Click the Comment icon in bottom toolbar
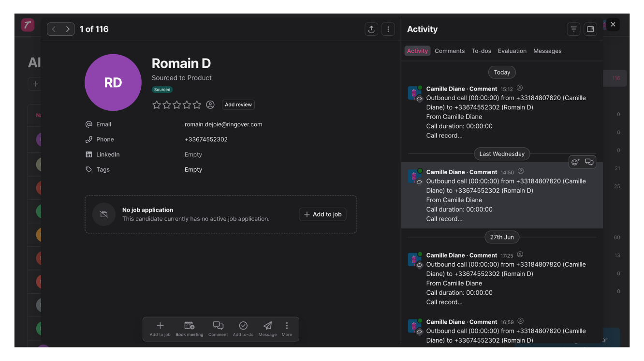 click(x=218, y=326)
